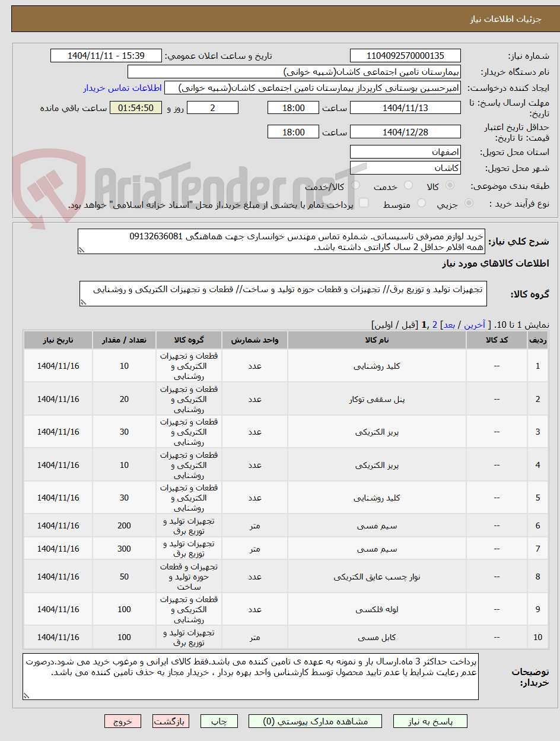Click the گروه کالا text area

[x=283, y=294]
